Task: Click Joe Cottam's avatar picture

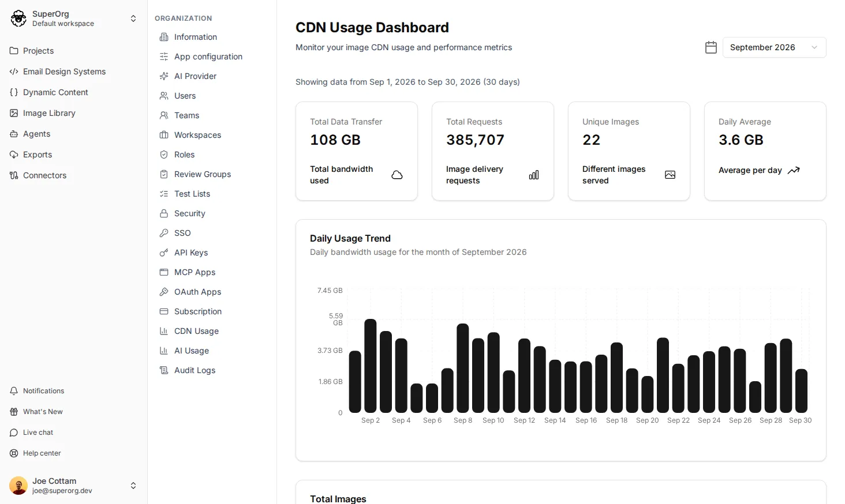Action: coord(18,486)
